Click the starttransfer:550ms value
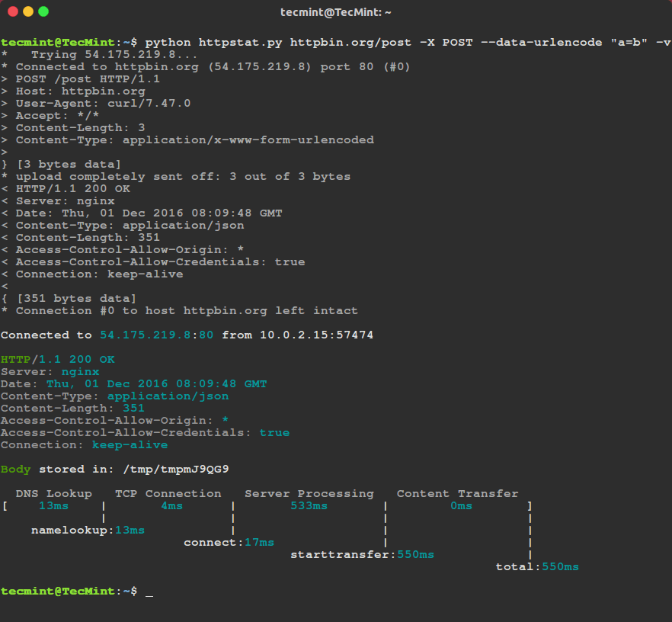 pos(362,554)
